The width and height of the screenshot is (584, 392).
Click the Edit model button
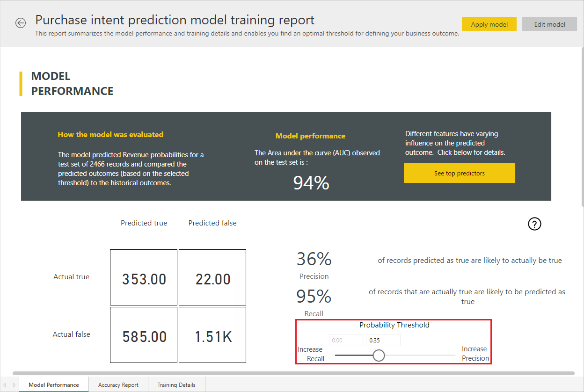coord(549,24)
